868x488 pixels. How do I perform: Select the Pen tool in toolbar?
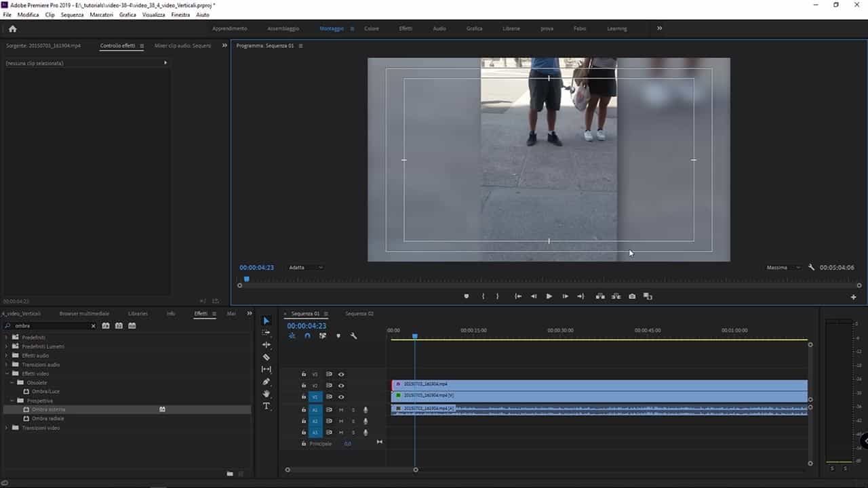click(x=267, y=382)
